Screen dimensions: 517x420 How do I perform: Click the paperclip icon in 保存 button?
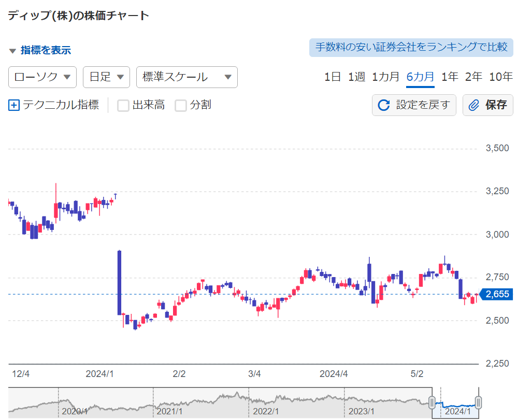[473, 106]
